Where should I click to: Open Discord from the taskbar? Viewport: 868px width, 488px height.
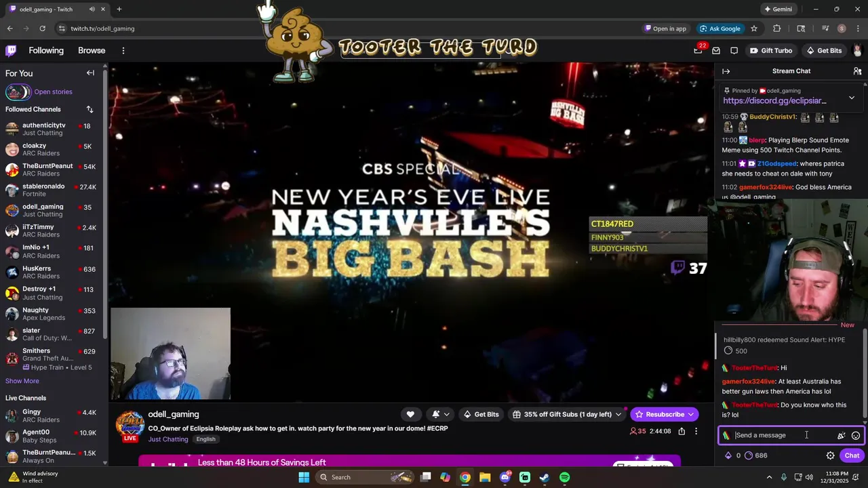pos(505,477)
